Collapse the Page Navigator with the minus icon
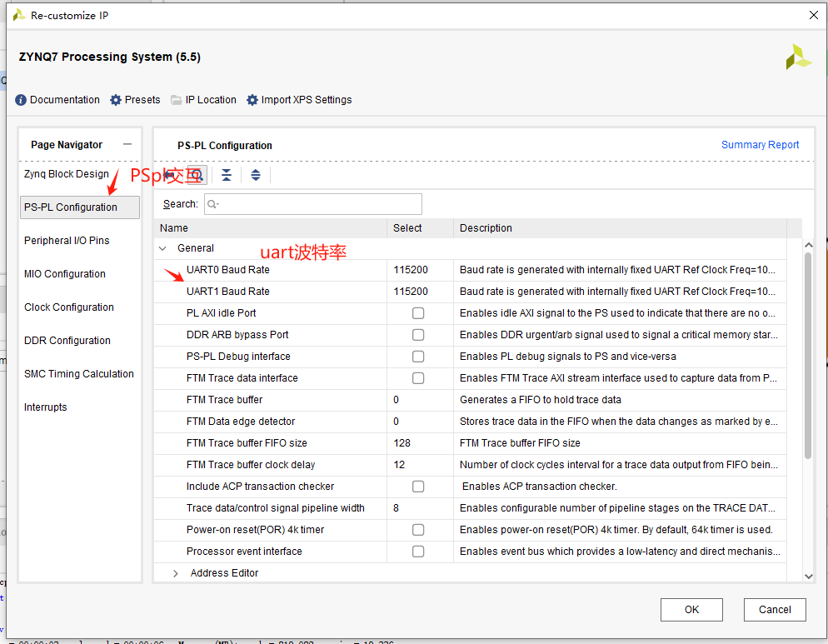This screenshot has height=644, width=828. pyautogui.click(x=127, y=144)
